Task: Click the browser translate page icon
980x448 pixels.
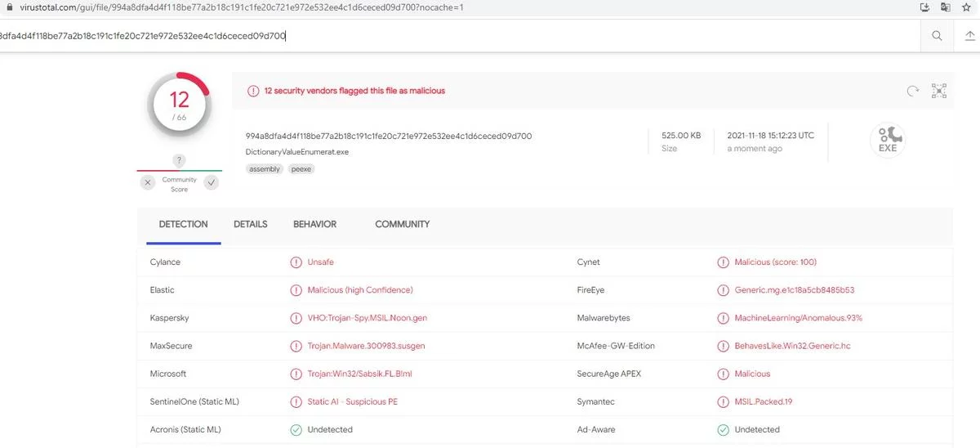Action: click(946, 7)
